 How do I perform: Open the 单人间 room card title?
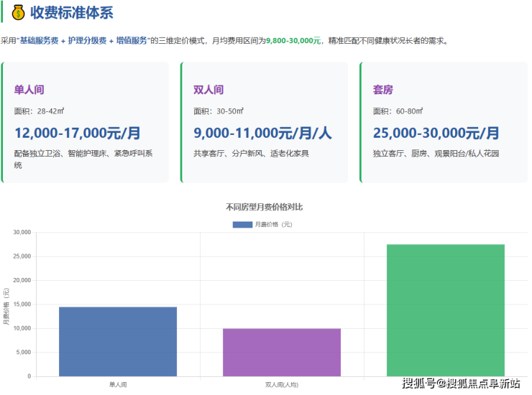(x=29, y=90)
